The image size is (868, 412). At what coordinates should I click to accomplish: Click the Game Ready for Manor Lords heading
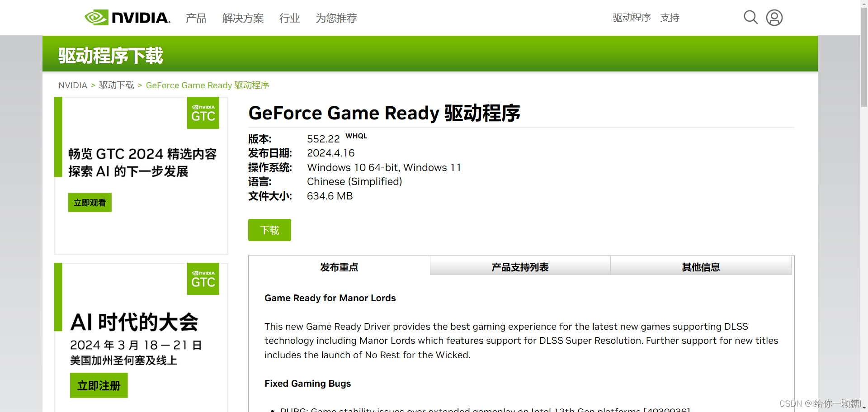(330, 298)
